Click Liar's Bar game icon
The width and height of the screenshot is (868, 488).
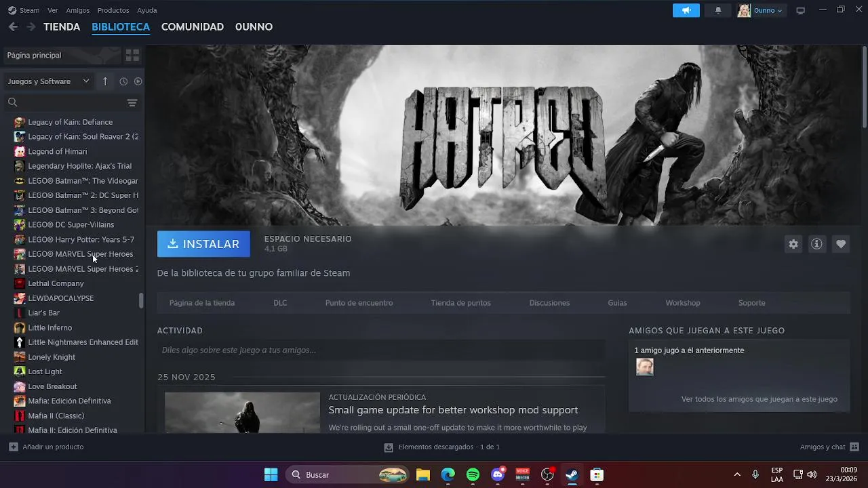click(x=20, y=313)
